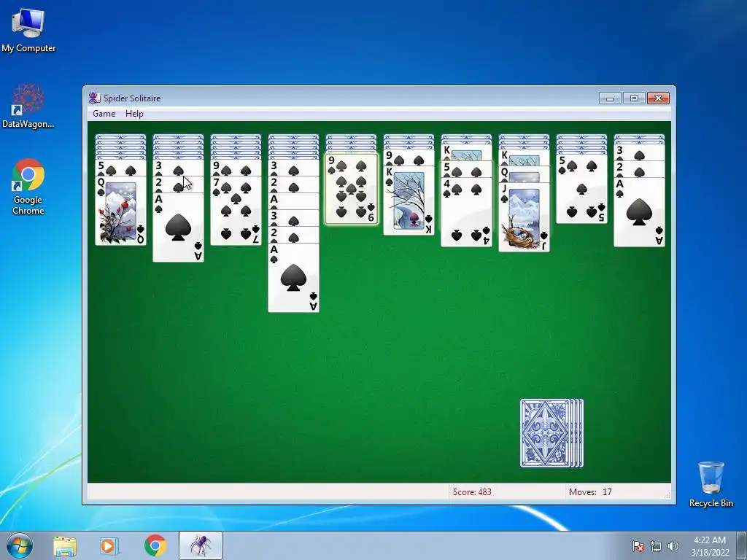Click the Ace of spades at the bottom of the second column
The width and height of the screenshot is (747, 560).
point(178,227)
